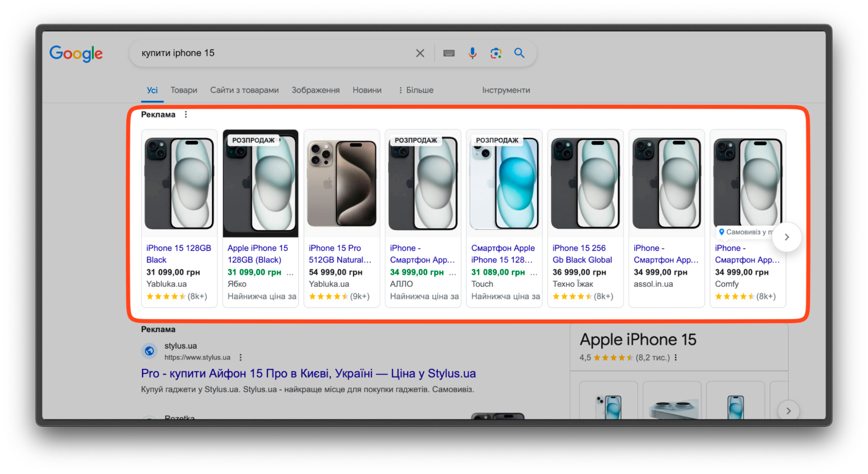Viewport: 868px width, 474px height.
Task: Open the three-dot menu beside Apple iPhone 15 rating
Action: 676,358
